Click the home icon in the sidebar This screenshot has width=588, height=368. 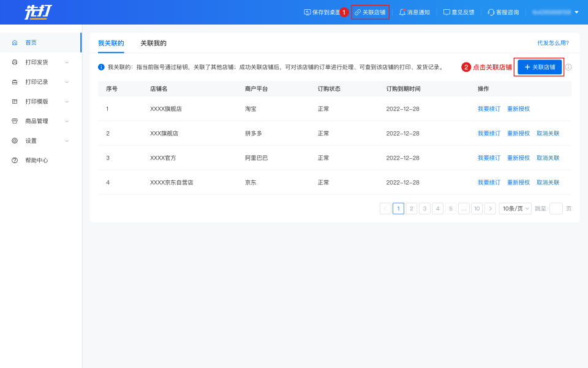(x=15, y=42)
